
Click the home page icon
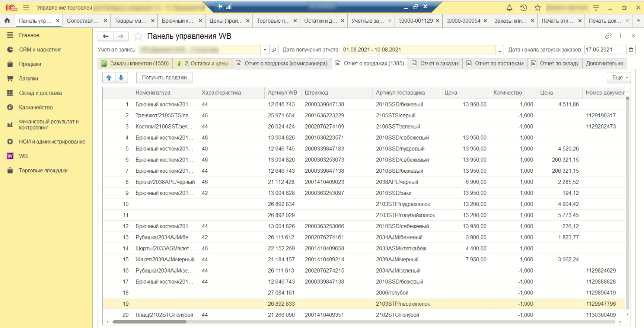[7, 20]
